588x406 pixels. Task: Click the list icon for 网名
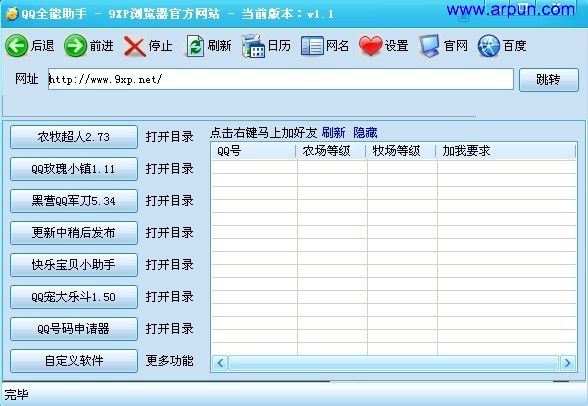tap(312, 46)
